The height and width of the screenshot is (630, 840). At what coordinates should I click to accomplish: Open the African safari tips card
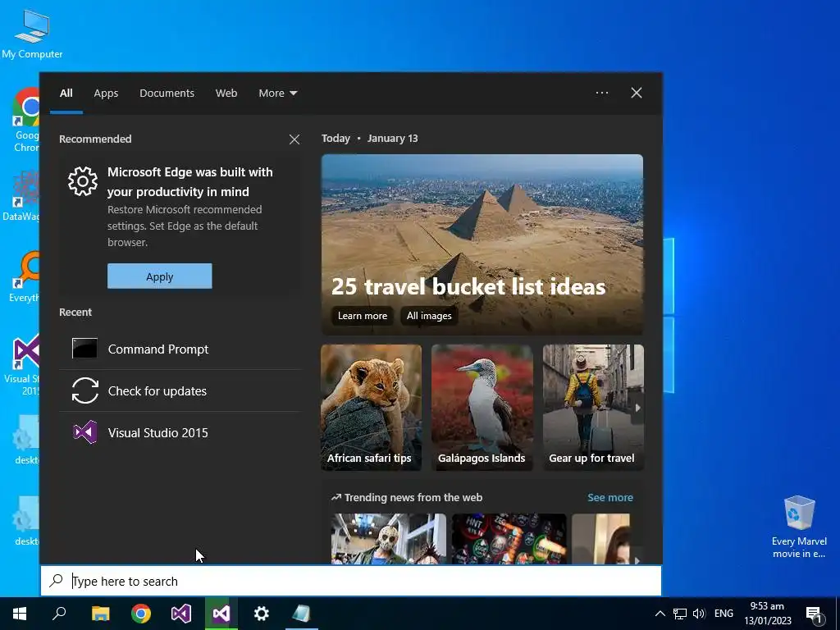(372, 408)
